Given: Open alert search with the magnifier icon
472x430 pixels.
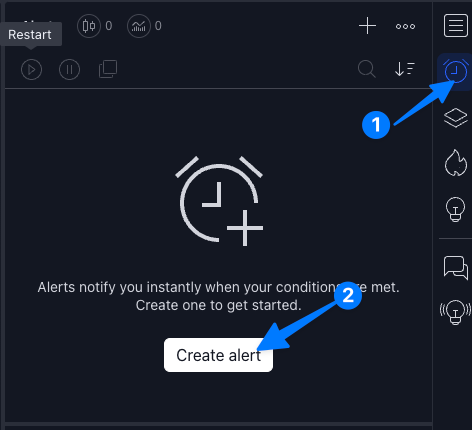Looking at the screenshot, I should click(x=367, y=69).
